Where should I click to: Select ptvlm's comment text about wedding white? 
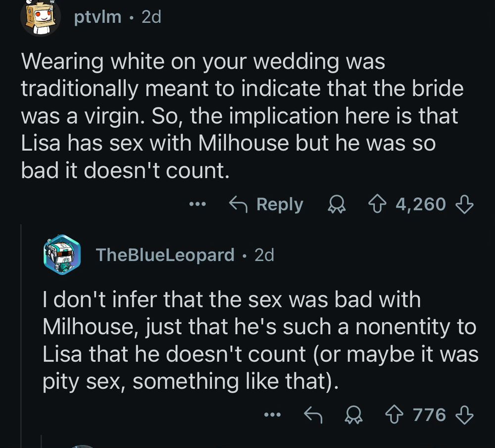238,116
